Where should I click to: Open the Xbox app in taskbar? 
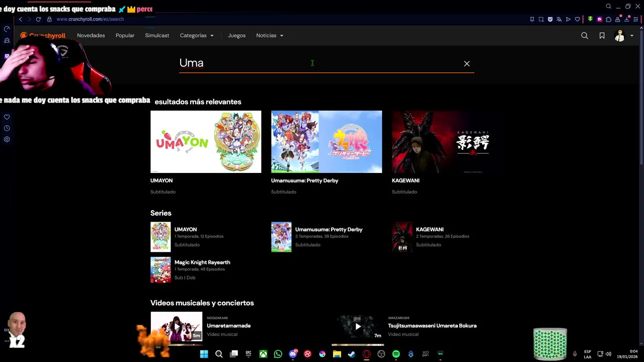pyautogui.click(x=263, y=354)
